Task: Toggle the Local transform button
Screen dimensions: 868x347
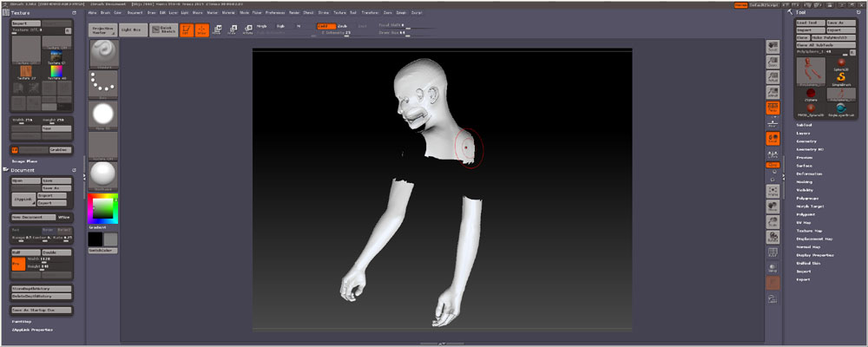Action: coord(772,138)
